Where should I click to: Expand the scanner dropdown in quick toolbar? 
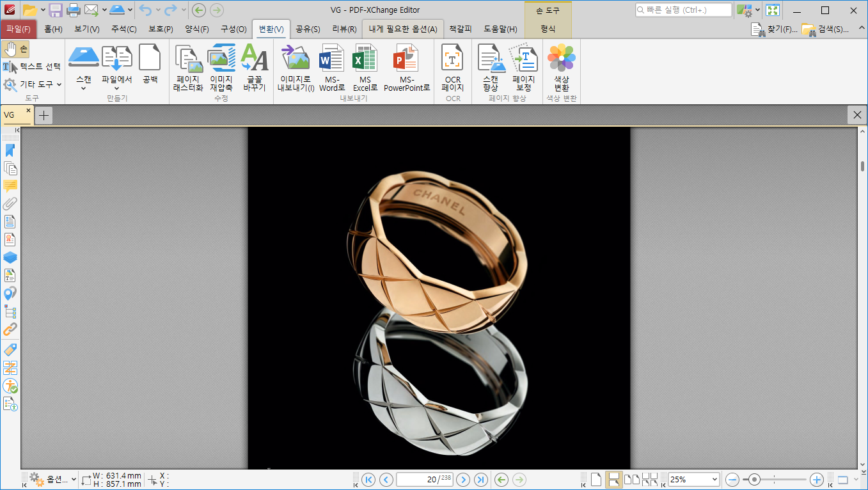tap(130, 10)
